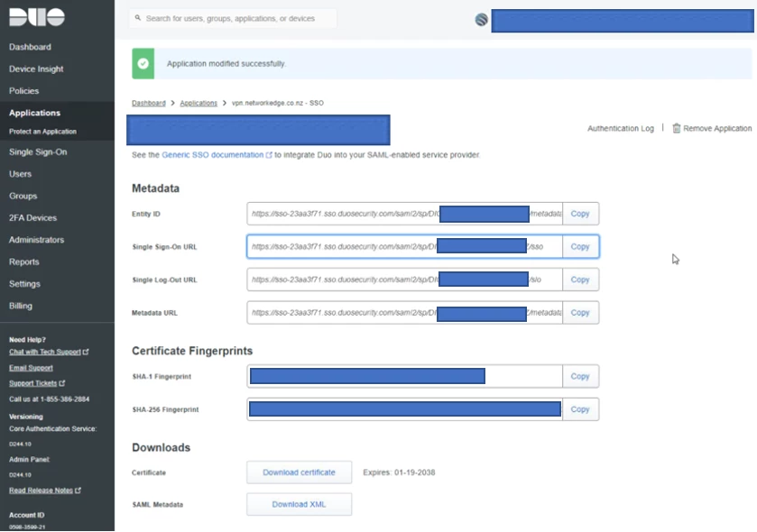Open Read Release Notes link
This screenshot has width=757, height=532.
[41, 490]
